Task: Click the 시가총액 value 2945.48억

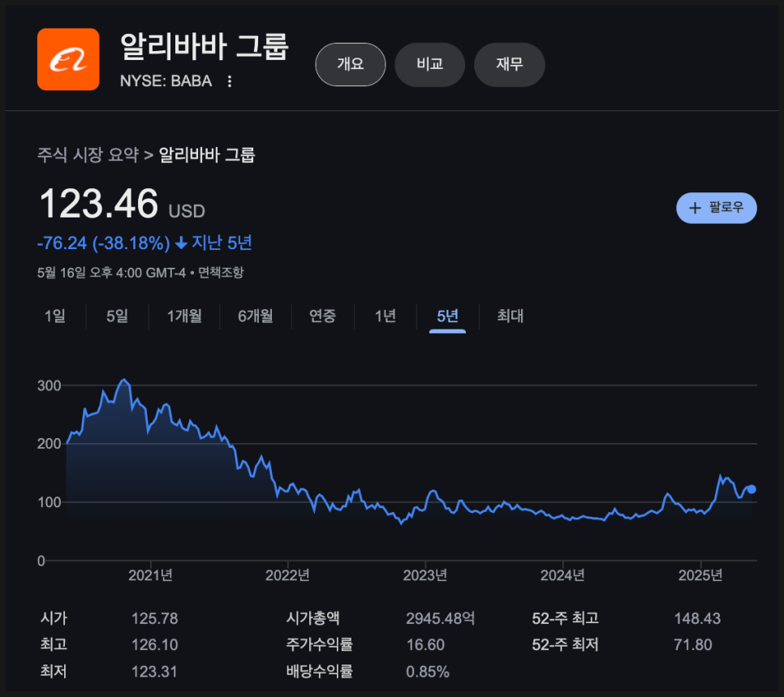Action: coord(441,618)
